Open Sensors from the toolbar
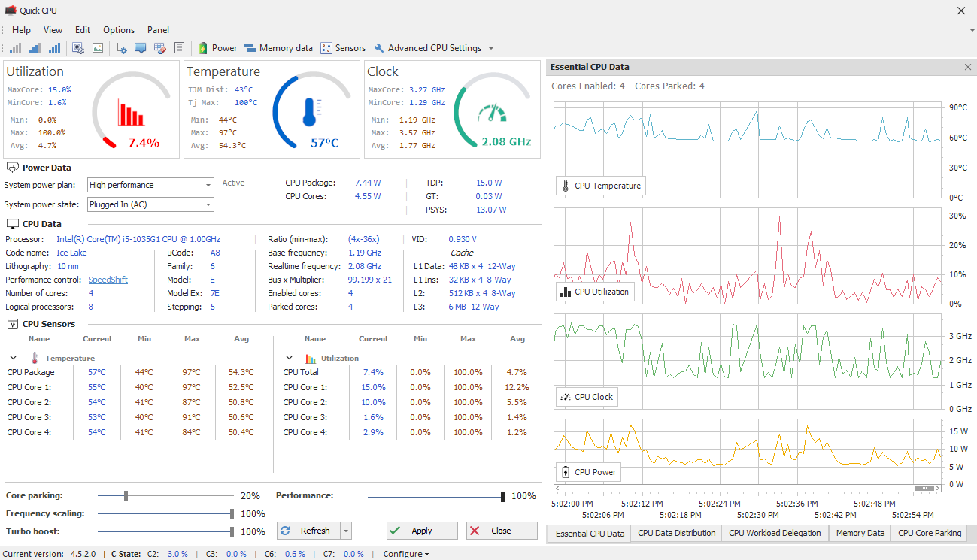 [343, 48]
